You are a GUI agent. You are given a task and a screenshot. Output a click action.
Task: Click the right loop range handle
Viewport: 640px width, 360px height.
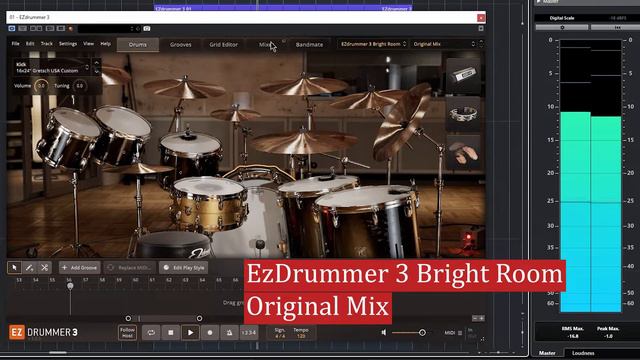(x=199, y=318)
